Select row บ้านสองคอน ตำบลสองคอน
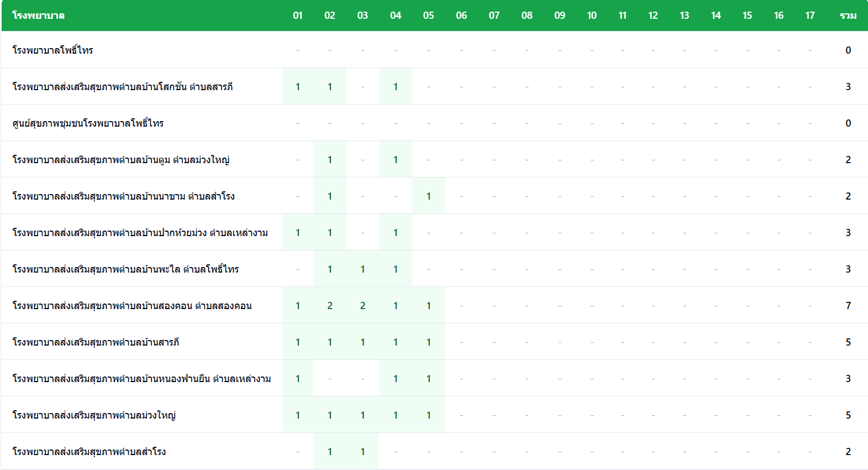The image size is (868, 470). coord(434,305)
